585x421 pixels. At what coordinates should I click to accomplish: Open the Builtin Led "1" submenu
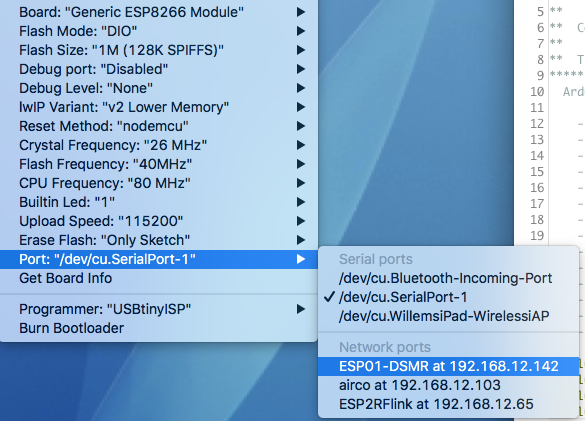(x=159, y=202)
